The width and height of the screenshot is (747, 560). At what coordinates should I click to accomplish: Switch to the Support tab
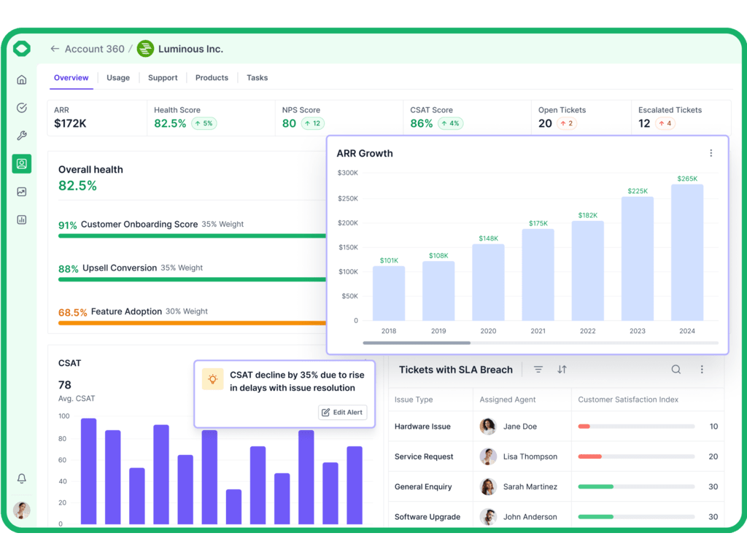(x=163, y=78)
